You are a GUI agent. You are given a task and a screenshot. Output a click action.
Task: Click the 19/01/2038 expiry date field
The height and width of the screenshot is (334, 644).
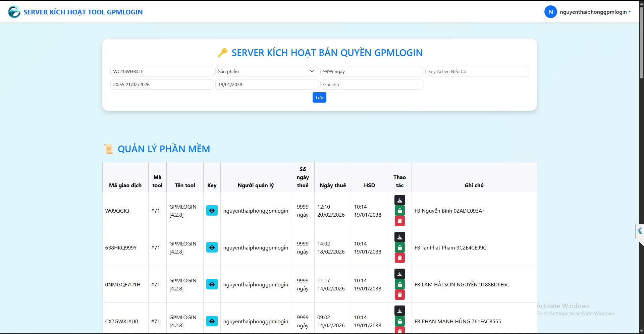pyautogui.click(x=267, y=85)
